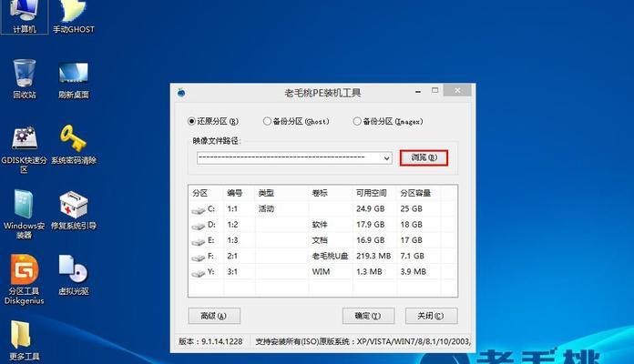Select the F: drive icon row

pos(322,256)
